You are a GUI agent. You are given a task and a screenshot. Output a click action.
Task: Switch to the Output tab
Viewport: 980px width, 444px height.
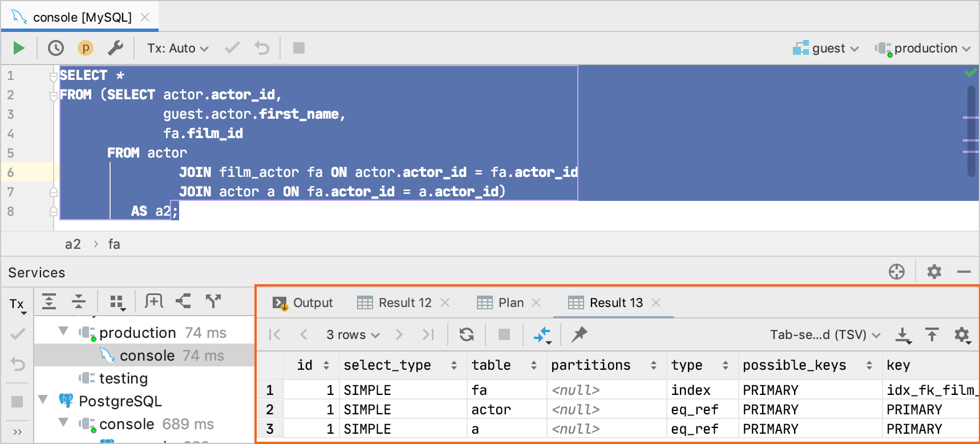point(302,303)
